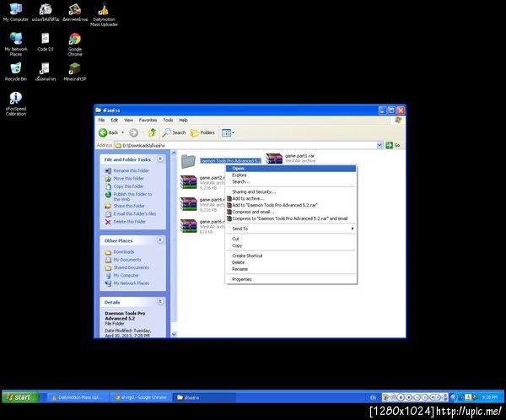Open the Views button in toolbar

[228, 132]
